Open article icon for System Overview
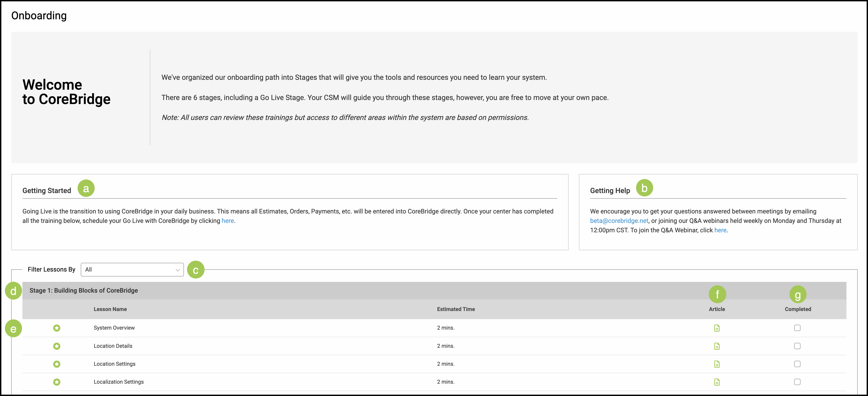This screenshot has height=396, width=868. [x=717, y=328]
